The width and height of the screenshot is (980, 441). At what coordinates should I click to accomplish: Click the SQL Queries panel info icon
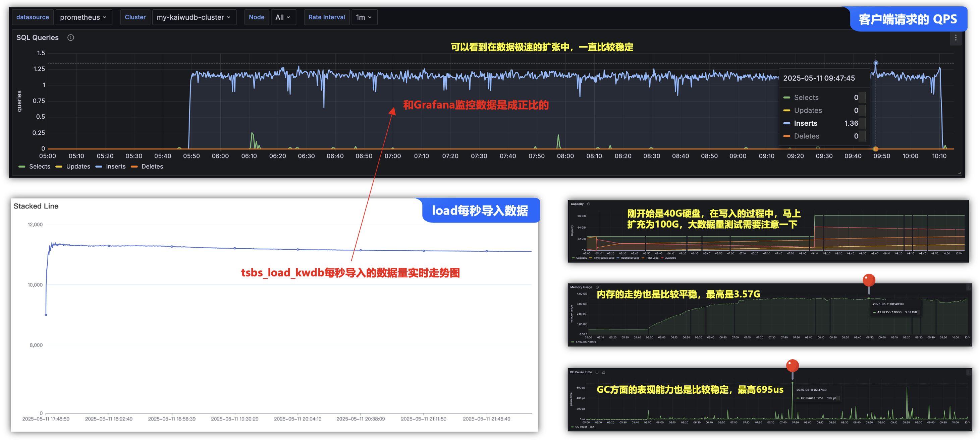click(x=71, y=38)
